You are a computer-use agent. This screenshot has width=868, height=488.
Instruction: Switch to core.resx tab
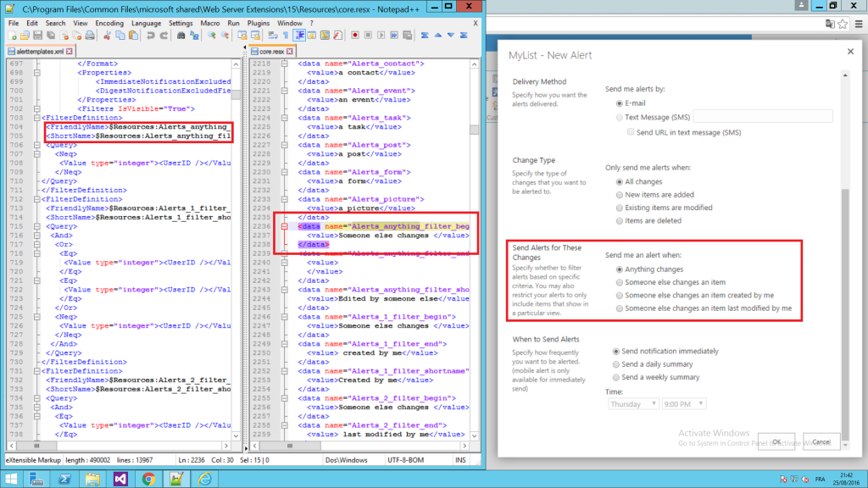272,52
